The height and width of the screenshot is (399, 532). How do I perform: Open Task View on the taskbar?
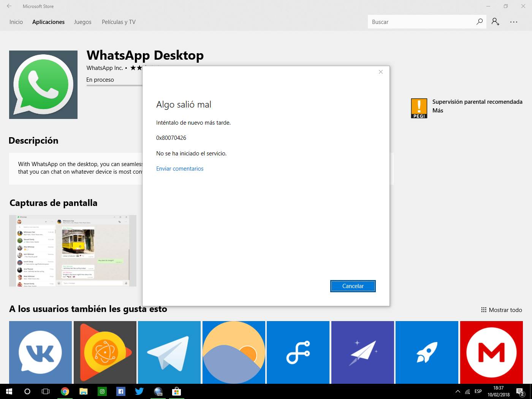46,391
